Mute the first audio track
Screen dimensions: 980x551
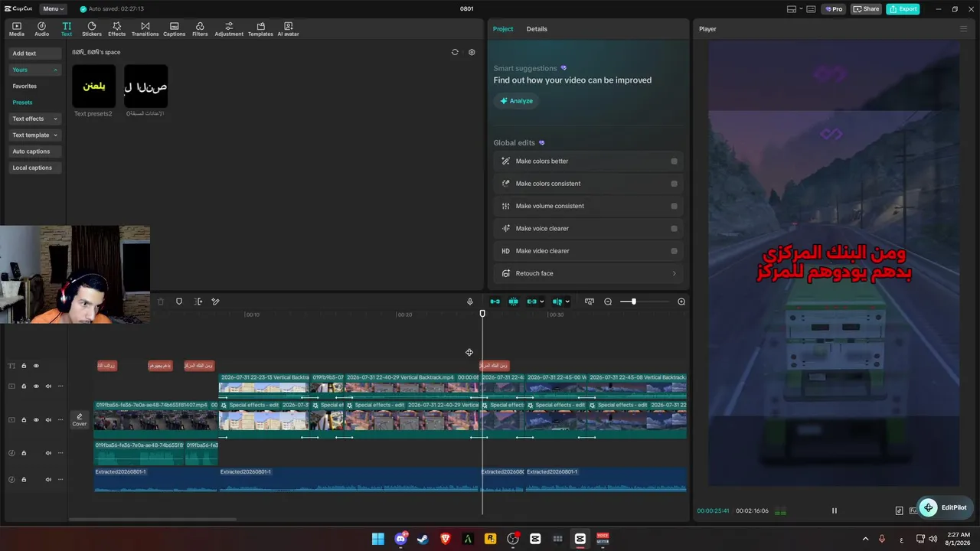(48, 453)
